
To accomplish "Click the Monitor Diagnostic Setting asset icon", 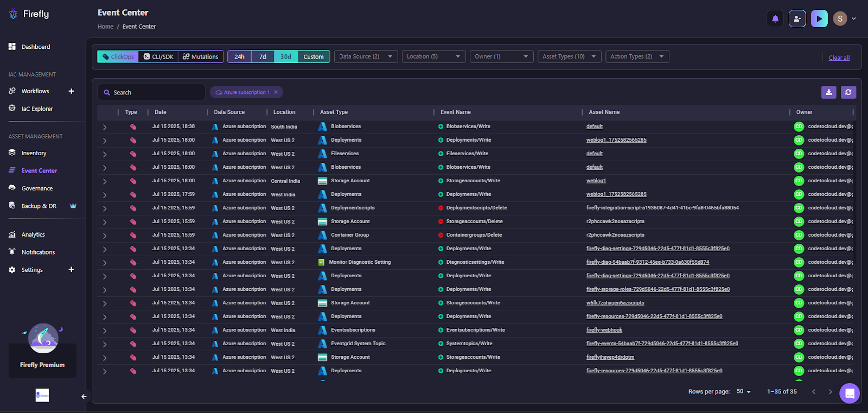I will click(322, 262).
